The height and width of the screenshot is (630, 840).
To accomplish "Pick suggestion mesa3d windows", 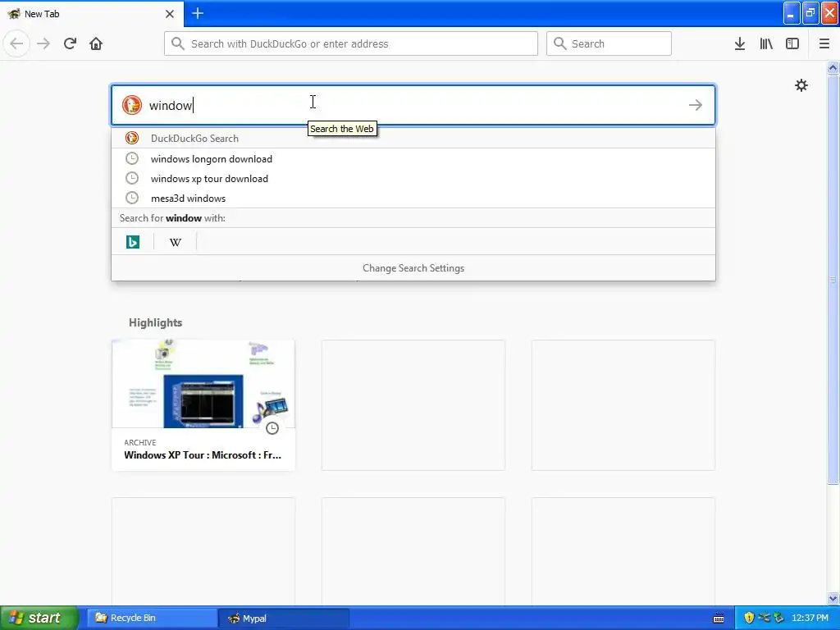I will [x=413, y=199].
